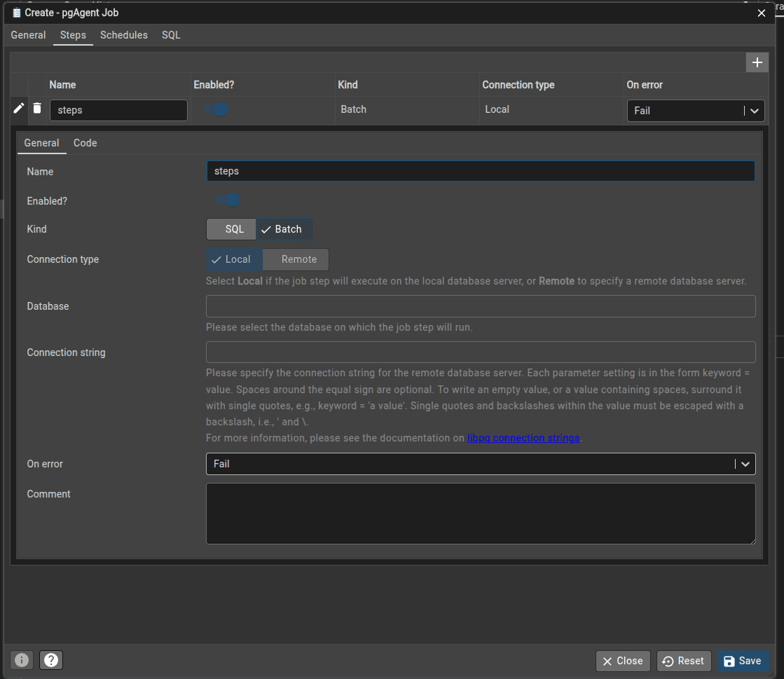Add a new job step

[757, 62]
